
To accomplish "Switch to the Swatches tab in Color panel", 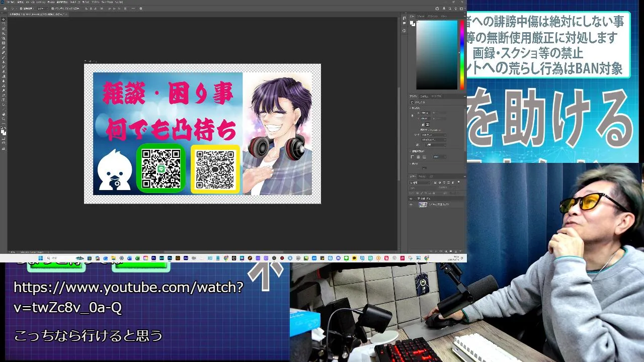I will click(421, 16).
